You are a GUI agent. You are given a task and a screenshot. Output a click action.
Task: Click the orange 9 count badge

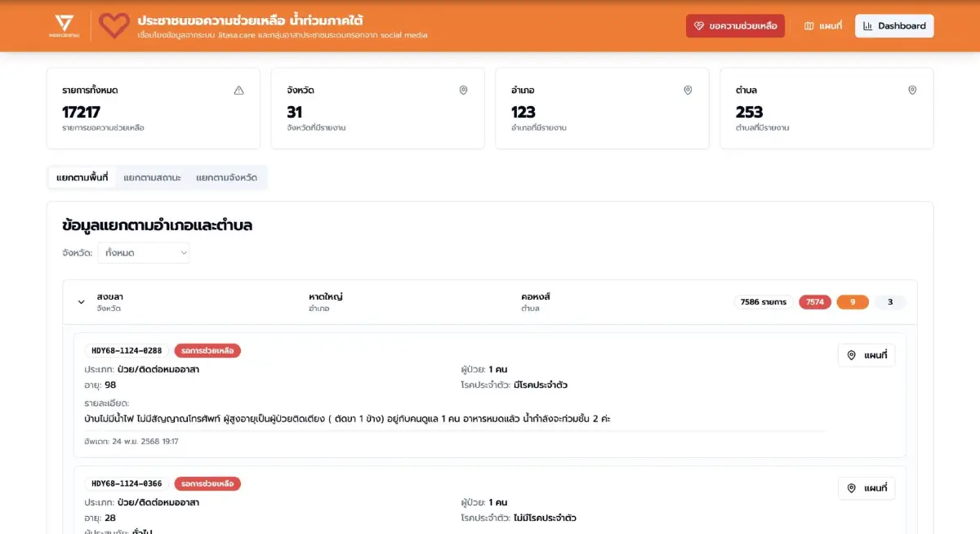tap(853, 302)
